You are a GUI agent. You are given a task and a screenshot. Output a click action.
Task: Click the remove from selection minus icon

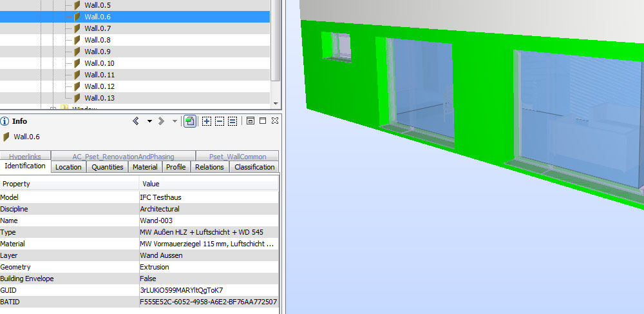[x=220, y=121]
